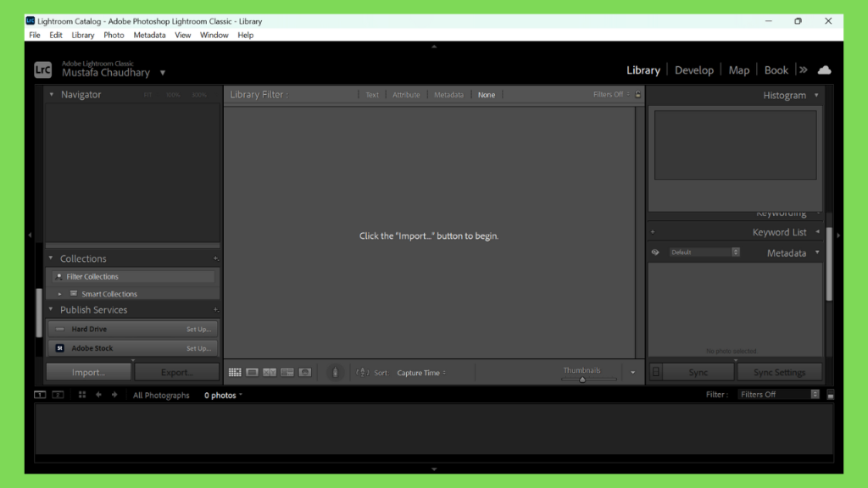Image resolution: width=868 pixels, height=488 pixels.
Task: Open Filters Off preset in Library Filter
Action: coord(611,95)
